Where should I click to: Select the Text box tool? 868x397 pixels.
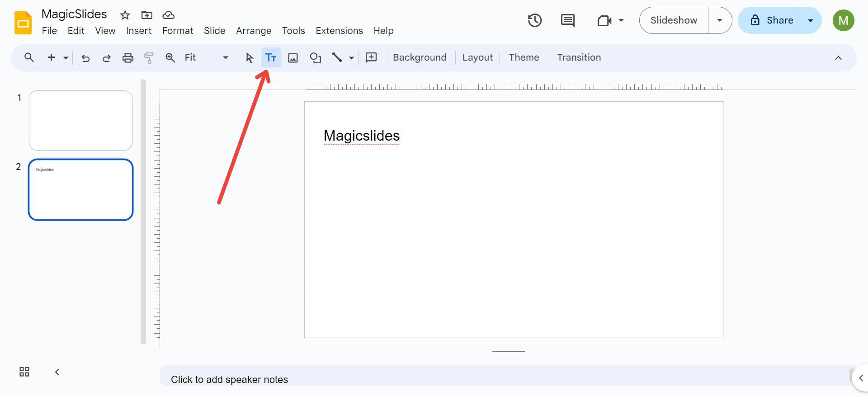(x=271, y=57)
